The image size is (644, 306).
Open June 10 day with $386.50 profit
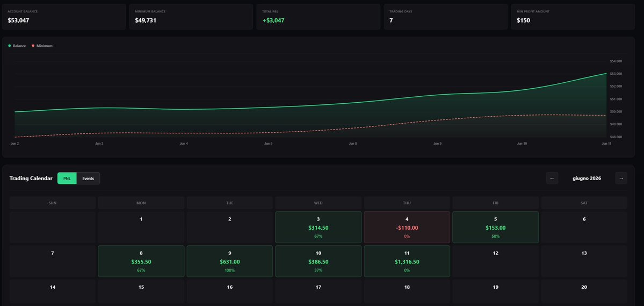point(319,261)
